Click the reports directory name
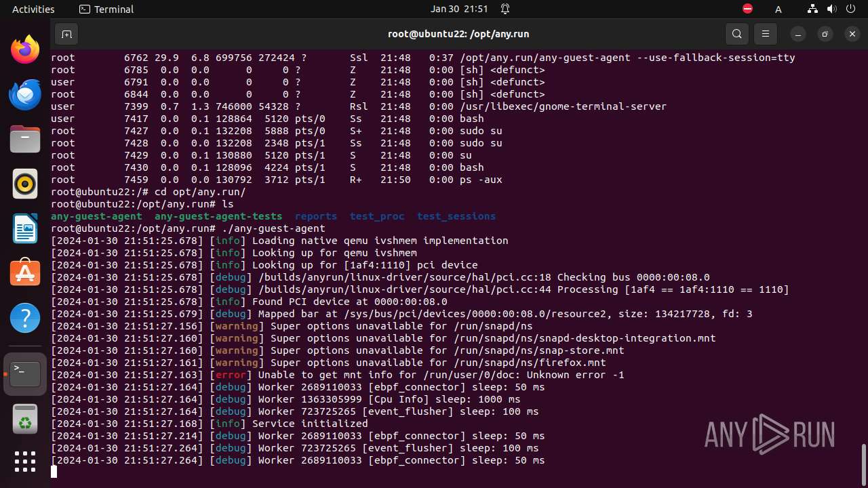This screenshot has width=868, height=488. (x=316, y=216)
